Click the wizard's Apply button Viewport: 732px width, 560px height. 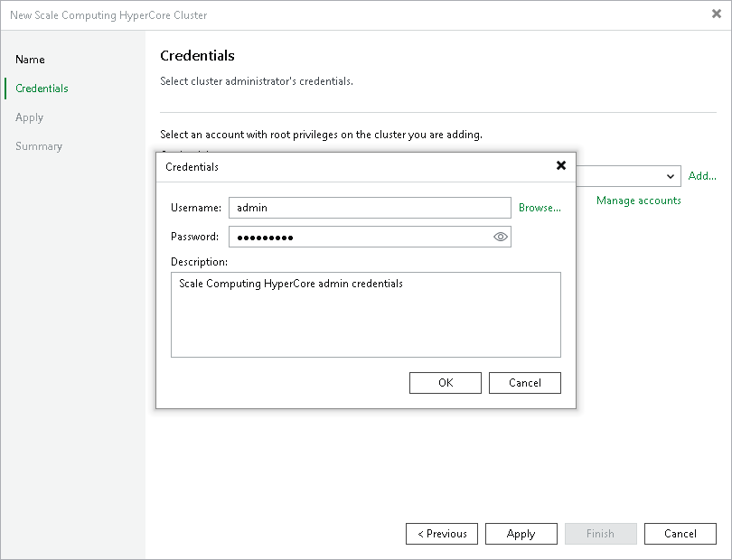tap(521, 534)
